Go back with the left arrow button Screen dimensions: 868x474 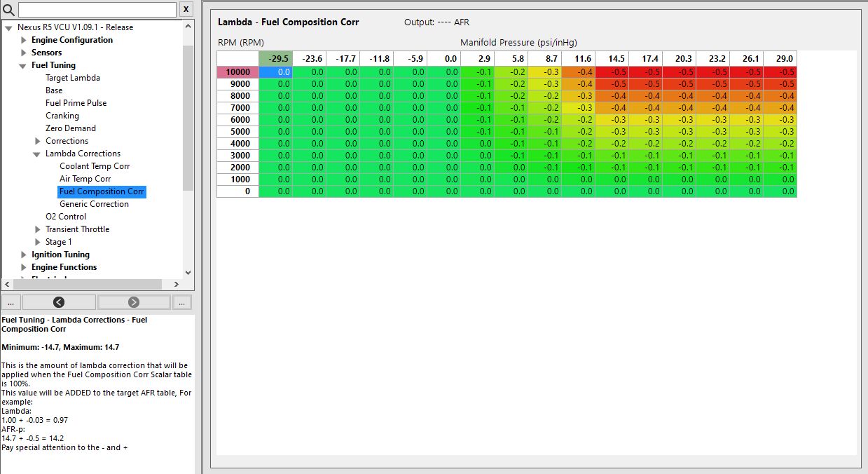pyautogui.click(x=59, y=302)
